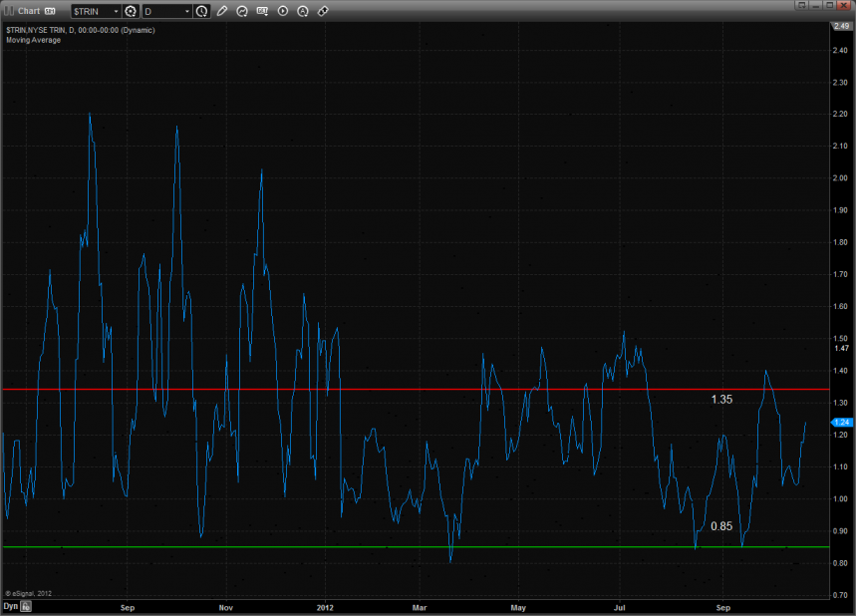Expand the $TRIN symbol dropdown
The height and width of the screenshot is (616, 856).
pos(115,11)
